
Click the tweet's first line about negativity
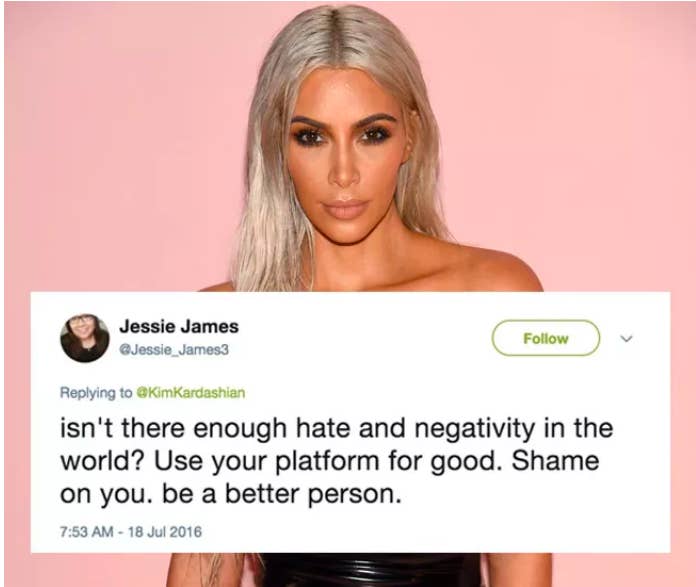click(337, 428)
